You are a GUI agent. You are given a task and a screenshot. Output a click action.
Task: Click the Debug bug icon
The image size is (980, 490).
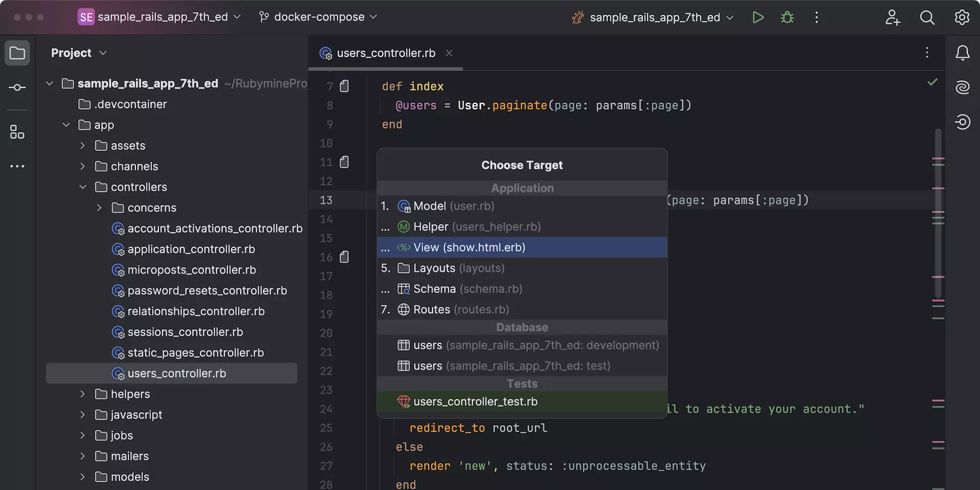point(787,17)
